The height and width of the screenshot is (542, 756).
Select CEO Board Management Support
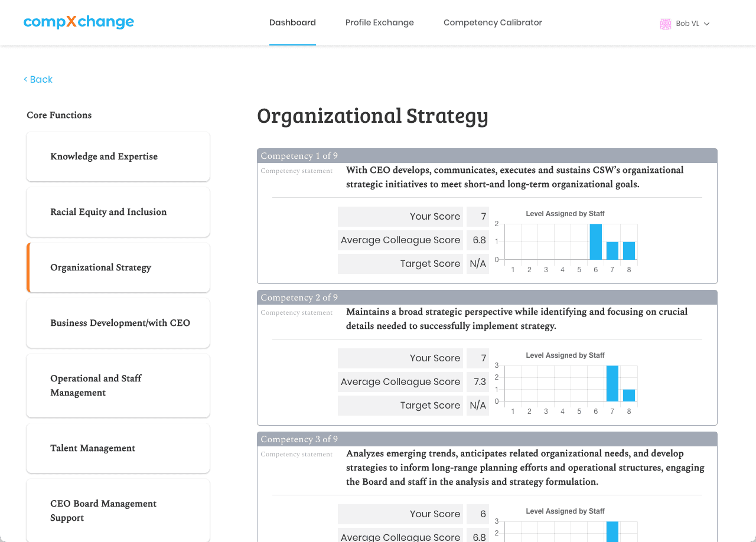(118, 510)
